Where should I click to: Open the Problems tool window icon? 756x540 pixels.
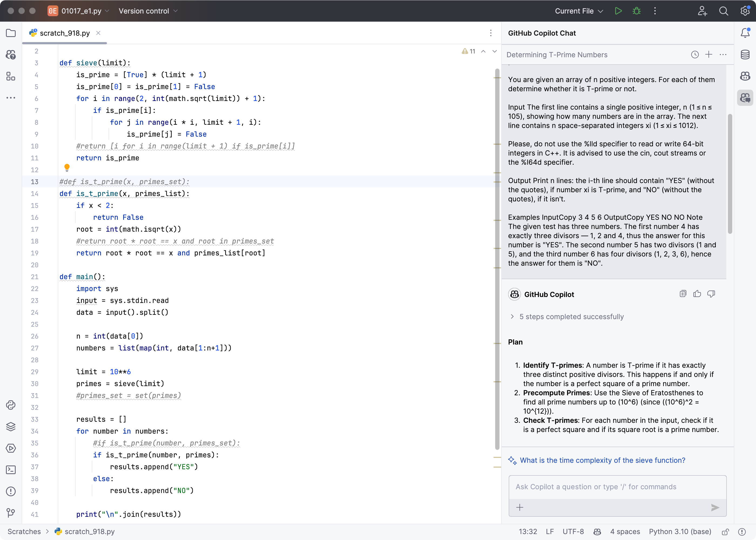click(x=11, y=491)
